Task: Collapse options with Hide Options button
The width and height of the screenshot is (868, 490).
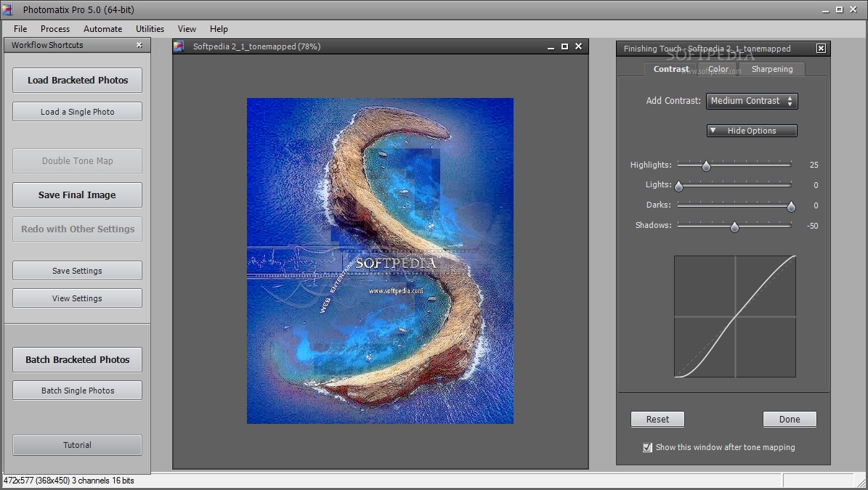Action: pyautogui.click(x=752, y=131)
